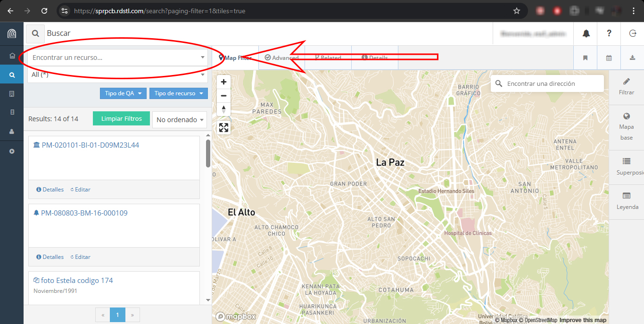
Task: Open Detalles for PM-020101-BI-01-D09M23L44
Action: click(50, 190)
